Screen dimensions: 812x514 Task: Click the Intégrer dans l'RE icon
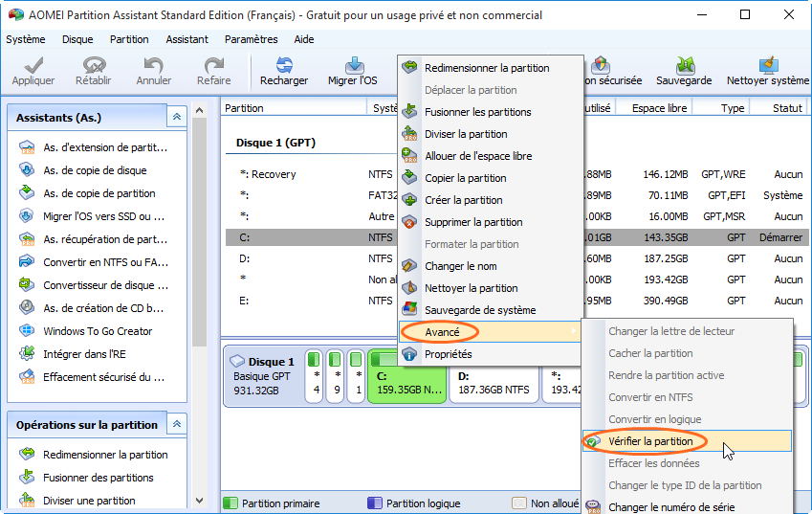[x=27, y=353]
